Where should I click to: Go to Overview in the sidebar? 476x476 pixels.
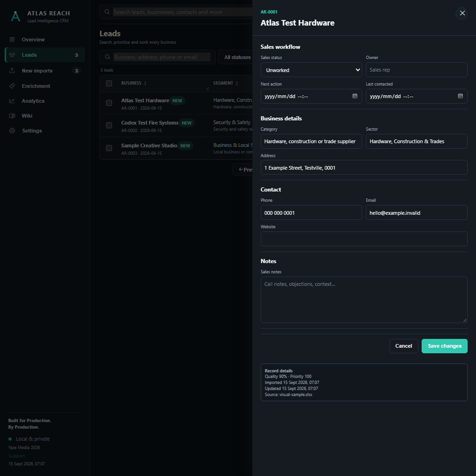45,40
